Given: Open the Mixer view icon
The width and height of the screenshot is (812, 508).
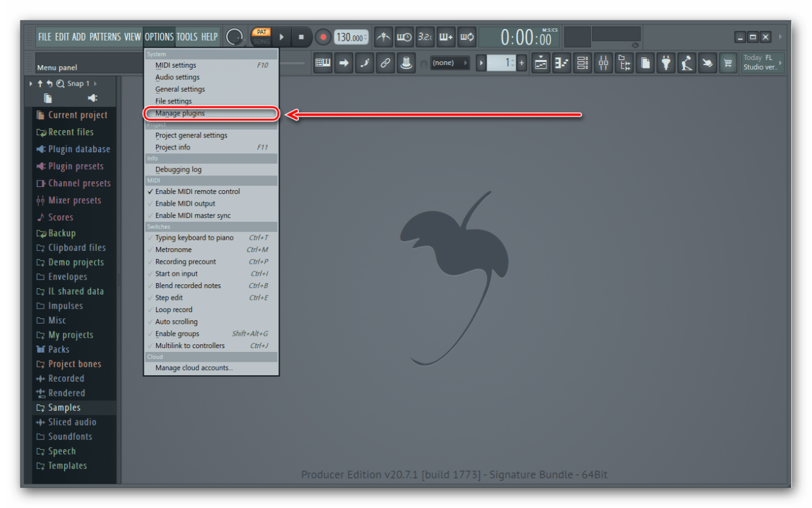Looking at the screenshot, I should pyautogui.click(x=603, y=63).
